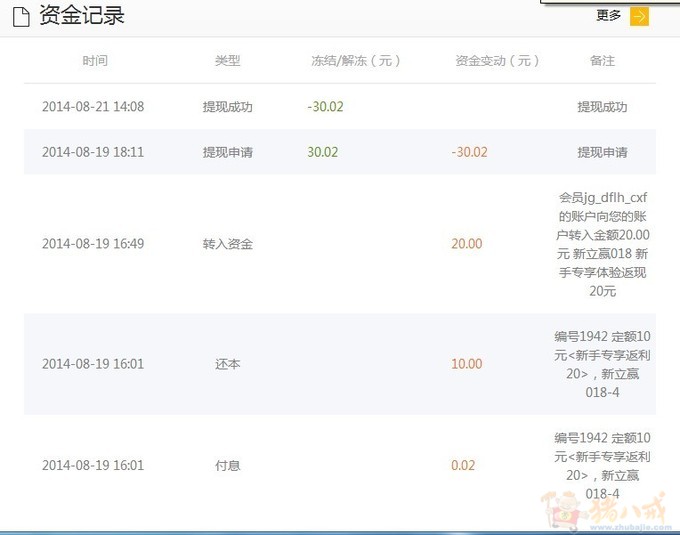Screen dimensions: 680x535
Task: Click the 10.00 fund change amount
Action: pos(467,364)
